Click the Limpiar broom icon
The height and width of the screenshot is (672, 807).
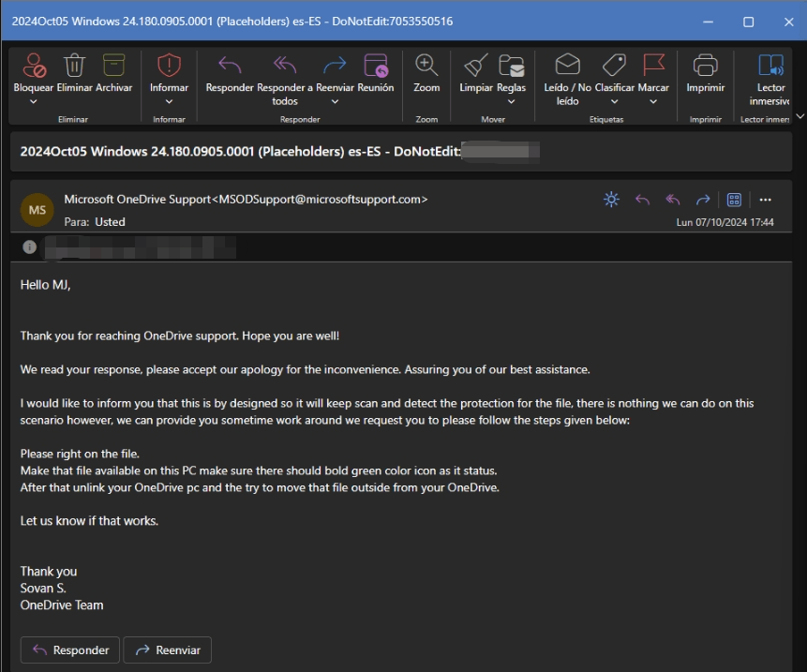(x=475, y=66)
